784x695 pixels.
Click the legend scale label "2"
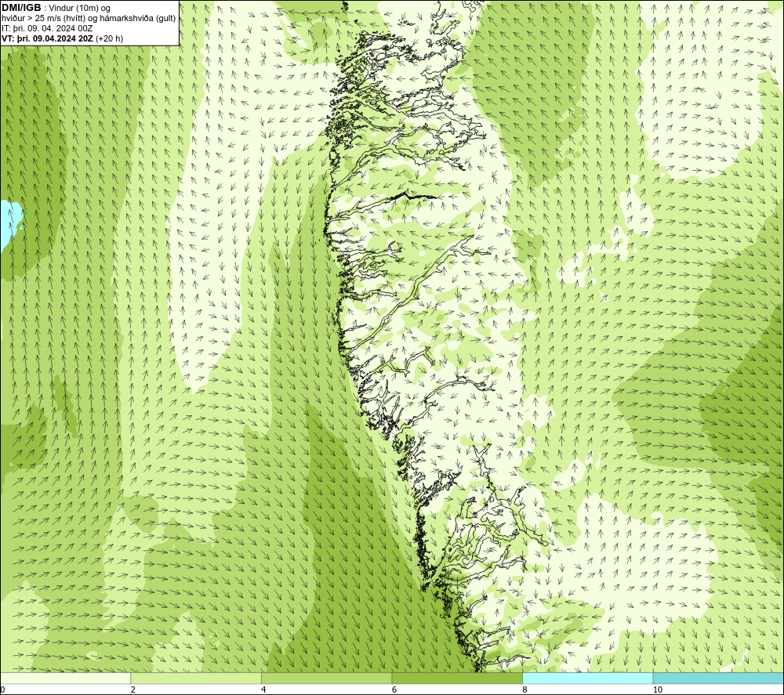point(133,690)
